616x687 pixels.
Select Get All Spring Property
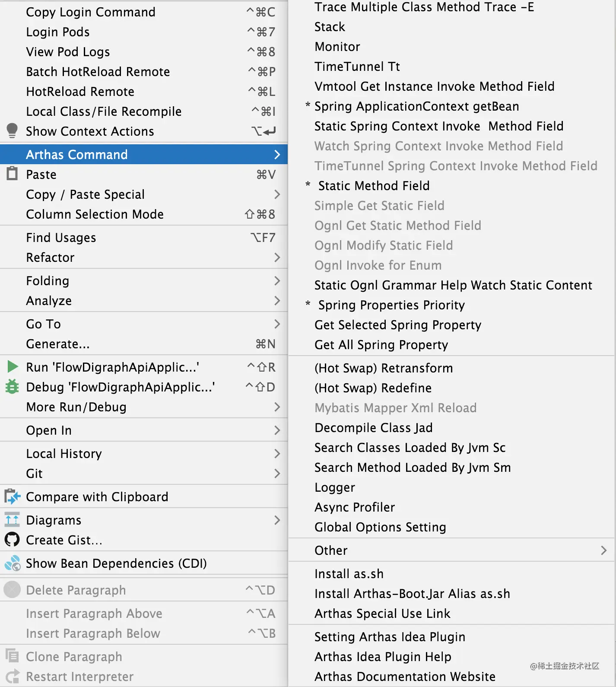tap(451, 345)
